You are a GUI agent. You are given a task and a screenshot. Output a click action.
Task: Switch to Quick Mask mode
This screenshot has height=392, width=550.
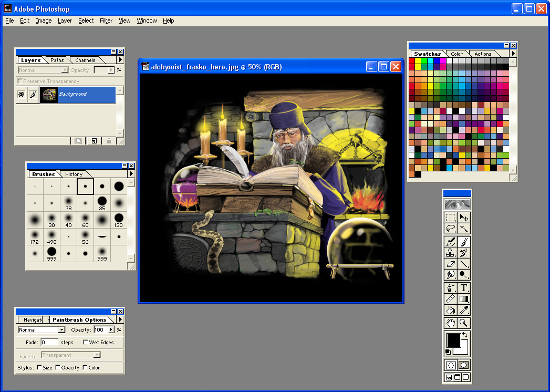tap(464, 365)
